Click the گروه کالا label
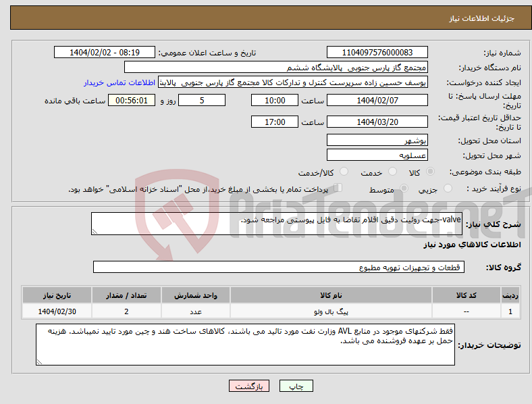This screenshot has height=404, width=532. (x=504, y=268)
